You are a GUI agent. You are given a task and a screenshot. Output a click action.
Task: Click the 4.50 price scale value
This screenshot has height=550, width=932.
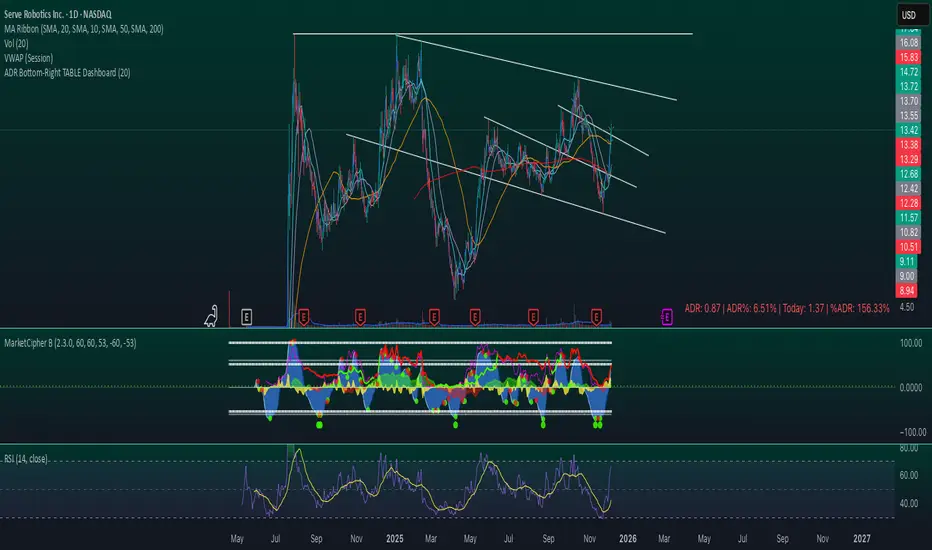click(x=907, y=307)
